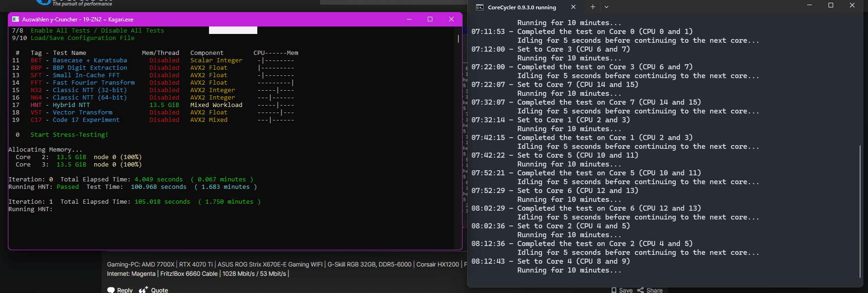This screenshot has height=293, width=868.
Task: Close the y-cruncher console window
Action: click(x=451, y=19)
